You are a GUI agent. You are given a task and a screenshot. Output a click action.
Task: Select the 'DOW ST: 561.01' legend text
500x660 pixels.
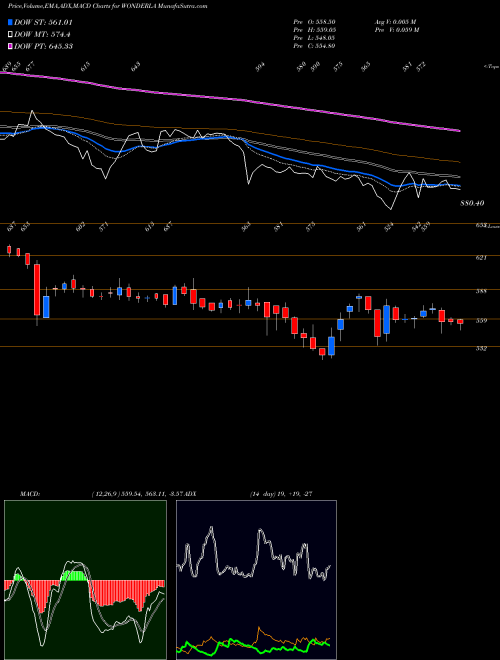tap(43, 22)
